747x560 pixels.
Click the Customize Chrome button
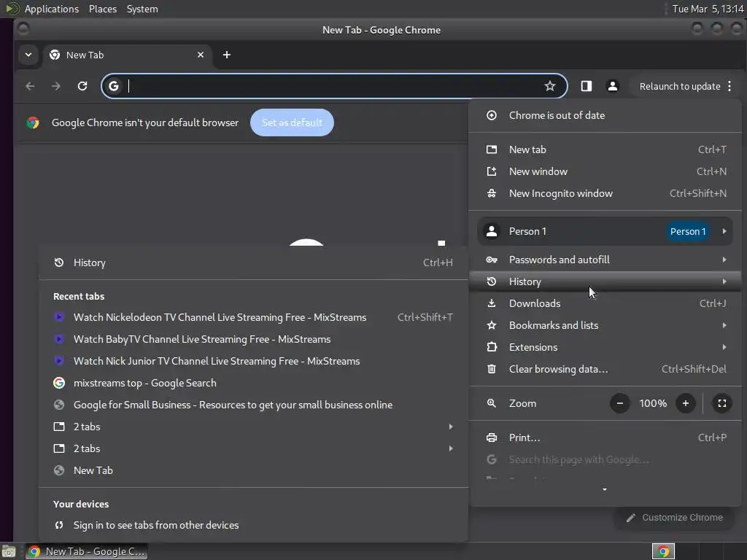675,518
